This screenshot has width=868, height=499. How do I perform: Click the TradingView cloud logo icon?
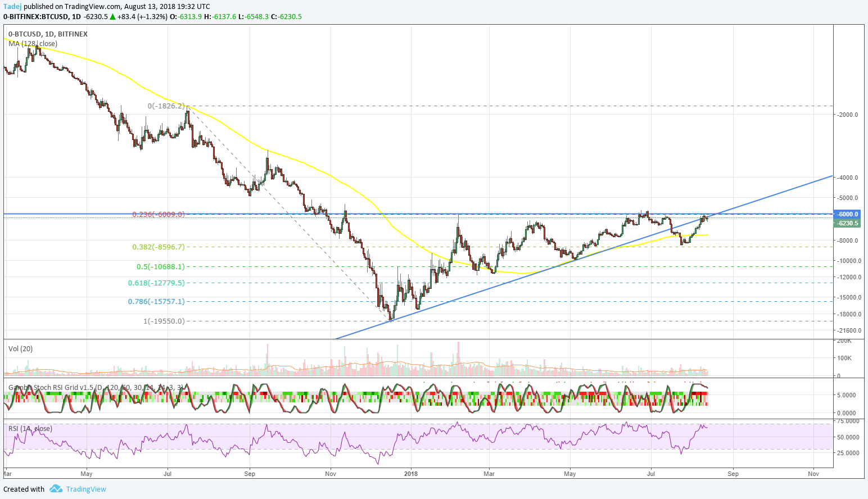[56, 489]
